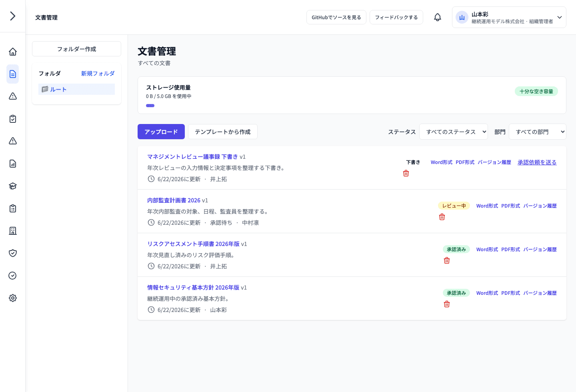
Task: Expand the sidebar with the chevron arrow
Action: coord(13,16)
